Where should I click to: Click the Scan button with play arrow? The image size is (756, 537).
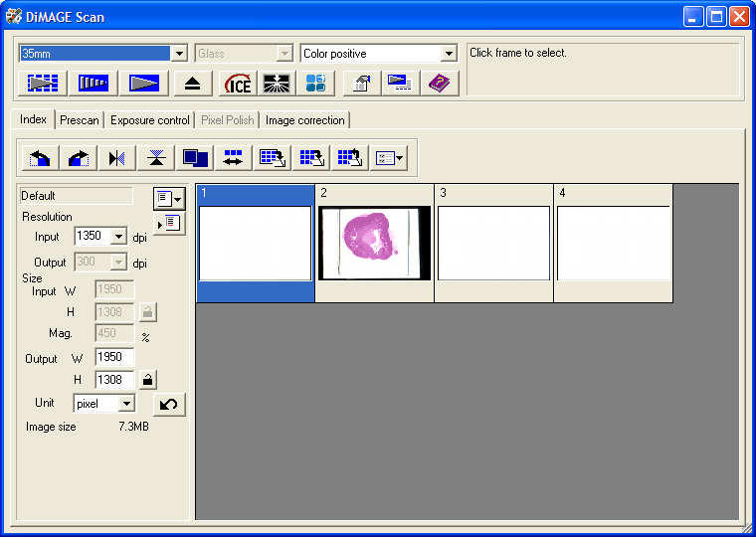click(x=143, y=83)
